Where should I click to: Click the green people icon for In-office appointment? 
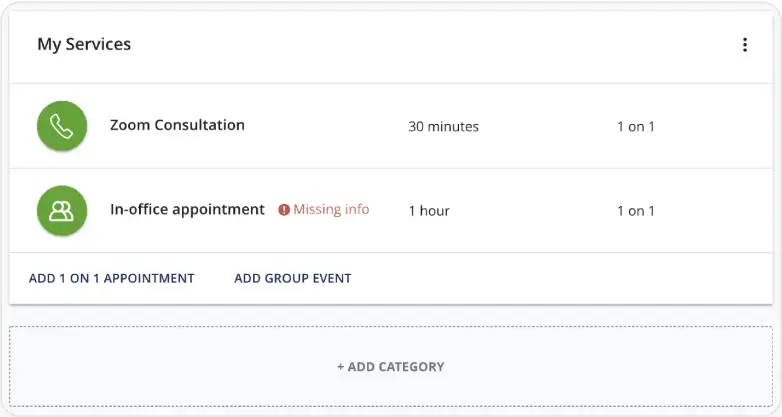pyautogui.click(x=62, y=210)
